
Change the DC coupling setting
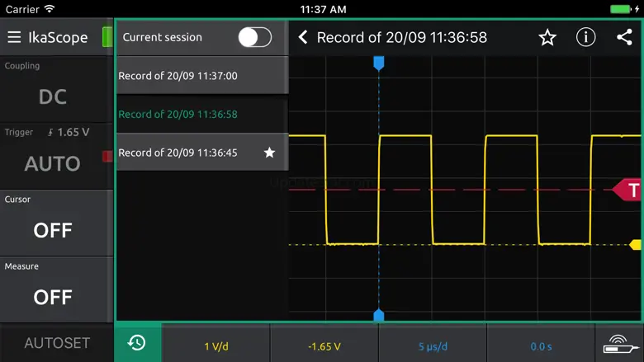[53, 96]
